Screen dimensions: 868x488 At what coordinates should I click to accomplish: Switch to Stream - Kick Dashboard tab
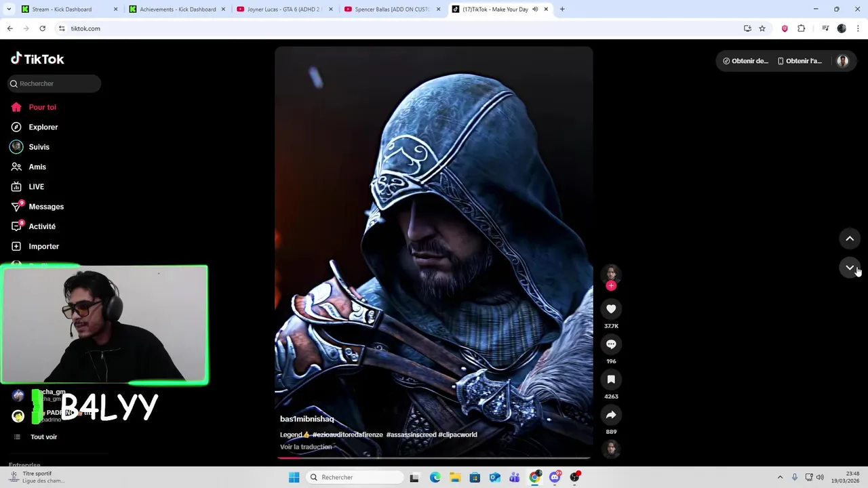click(68, 9)
